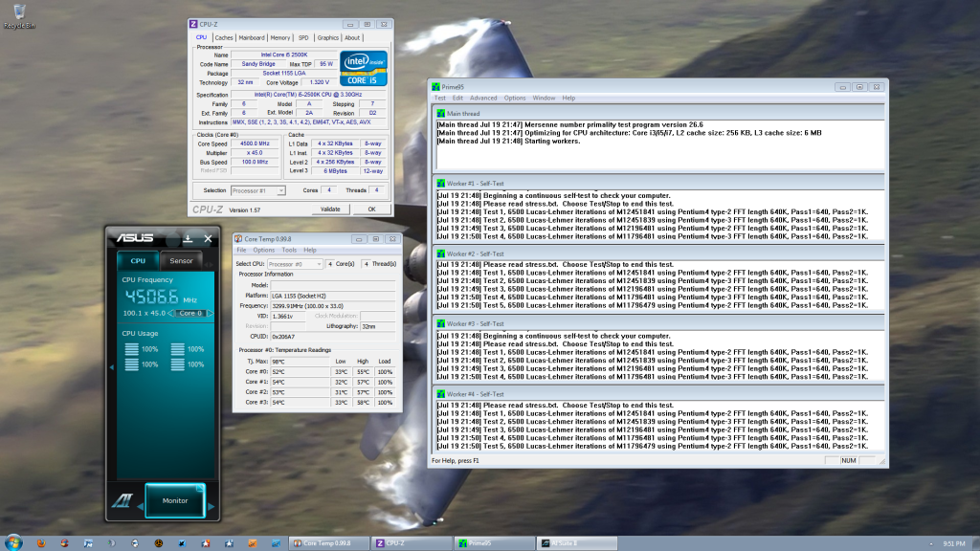Screen dimensions: 980x551
Task: Click the Worker #1 window icon in Prime95
Action: [439, 183]
